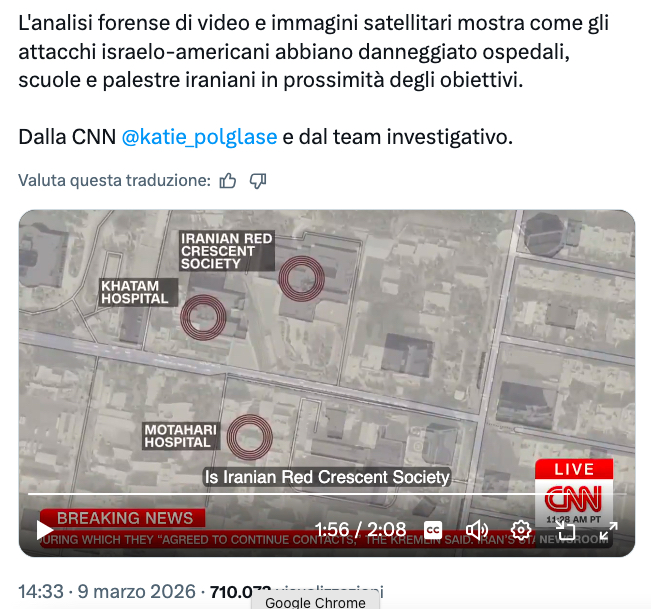The image size is (651, 609).
Task: Click the Iranian Red Crescent Society map label
Action: point(227,251)
